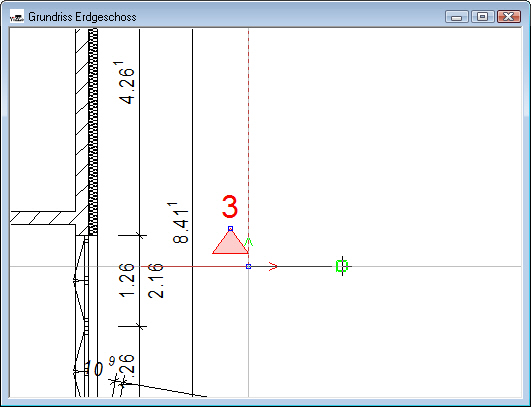Viewport: 531px width, 407px height.
Task: Select the 1.26 dimension text
Action: [x=127, y=280]
